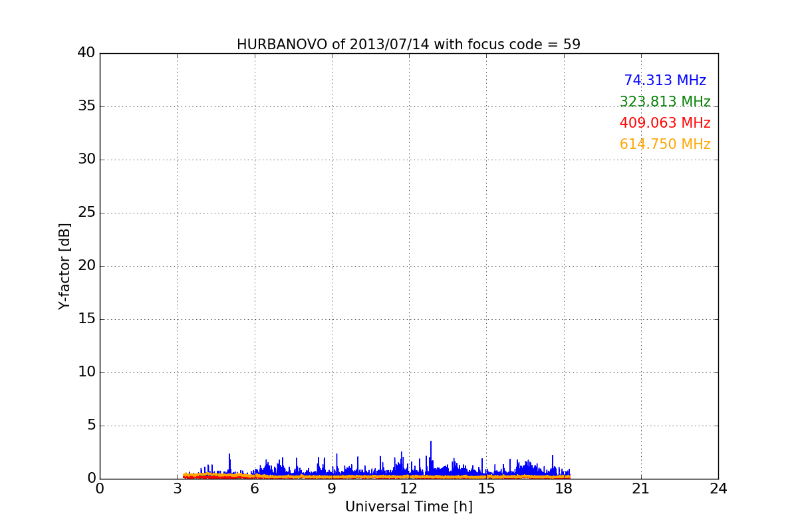Click y-axis tick label 20
The image size is (798, 532).
(86, 266)
